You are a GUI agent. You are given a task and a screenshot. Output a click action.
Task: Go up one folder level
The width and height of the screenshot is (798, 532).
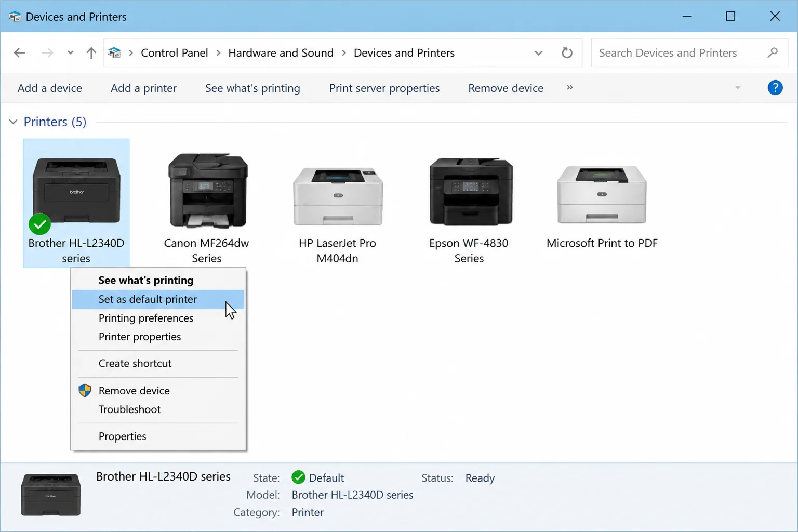[x=91, y=52]
